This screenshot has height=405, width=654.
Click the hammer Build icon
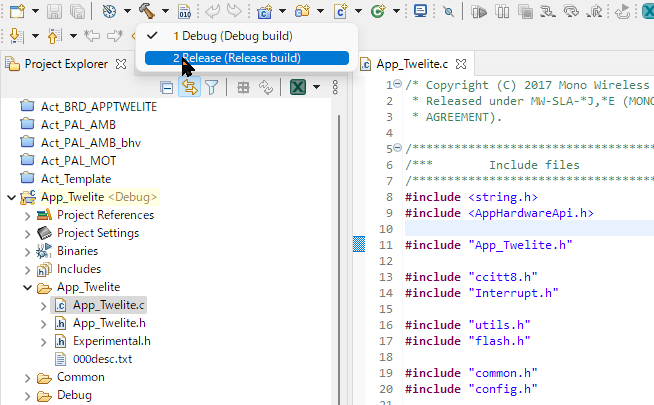pyautogui.click(x=147, y=11)
